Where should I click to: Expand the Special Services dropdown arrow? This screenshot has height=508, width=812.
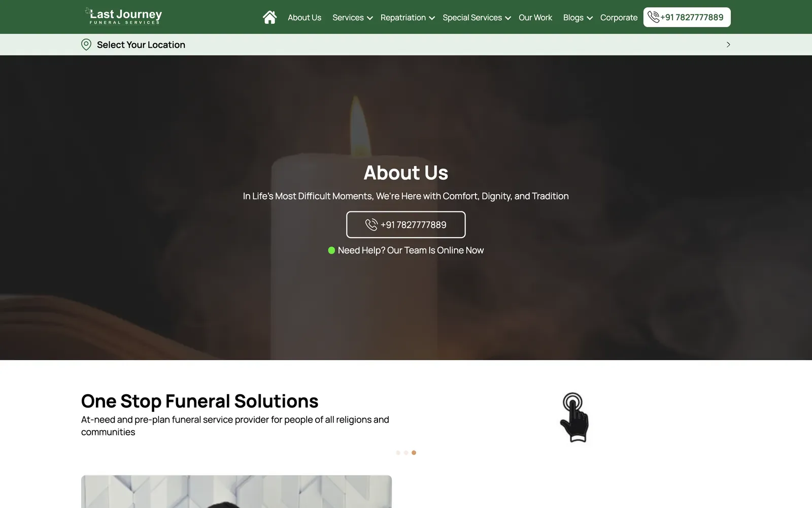[x=508, y=18]
